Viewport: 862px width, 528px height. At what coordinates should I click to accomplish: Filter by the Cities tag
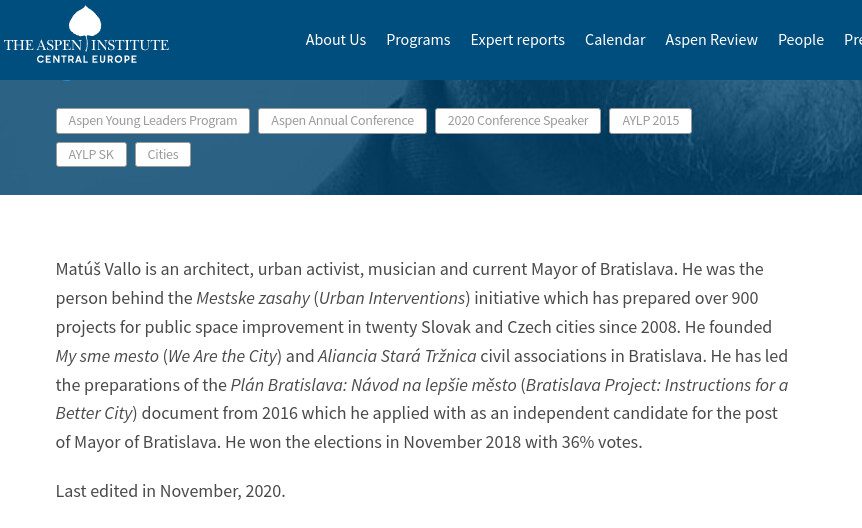pyautogui.click(x=163, y=155)
